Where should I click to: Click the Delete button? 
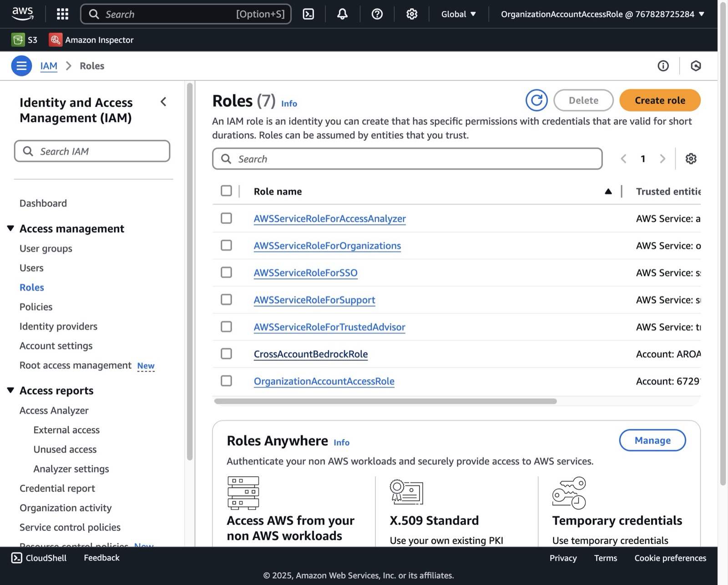583,100
